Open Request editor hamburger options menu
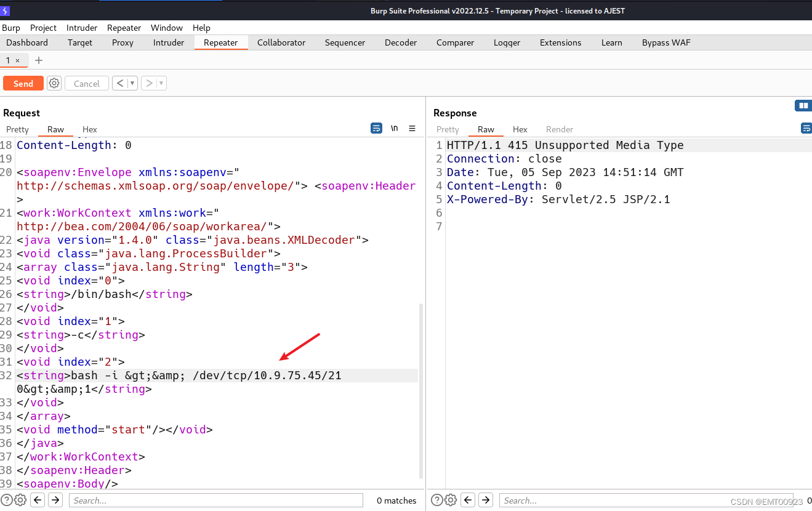812x511 pixels. click(x=412, y=128)
